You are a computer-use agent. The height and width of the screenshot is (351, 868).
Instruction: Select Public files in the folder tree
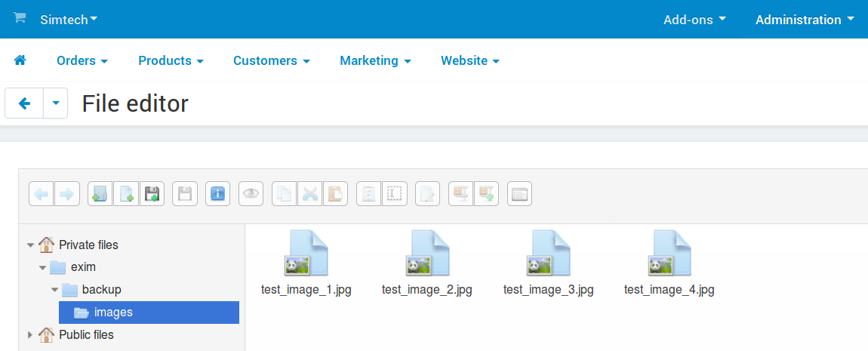coord(86,334)
